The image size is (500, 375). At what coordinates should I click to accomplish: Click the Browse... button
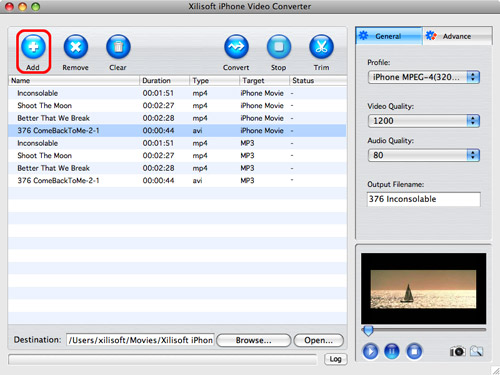(254, 340)
